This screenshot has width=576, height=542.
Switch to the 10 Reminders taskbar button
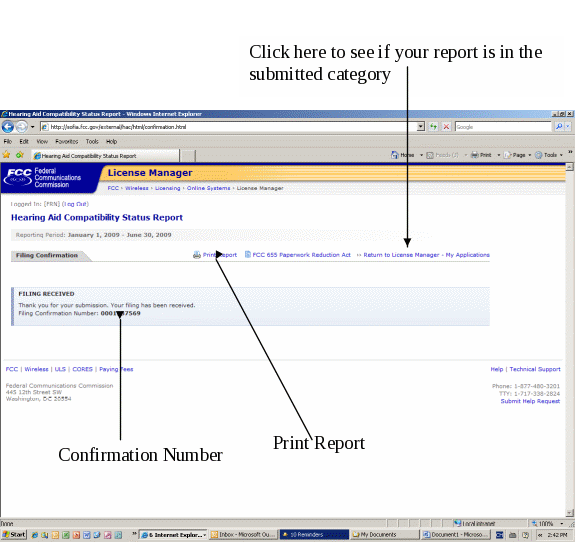coord(314,535)
